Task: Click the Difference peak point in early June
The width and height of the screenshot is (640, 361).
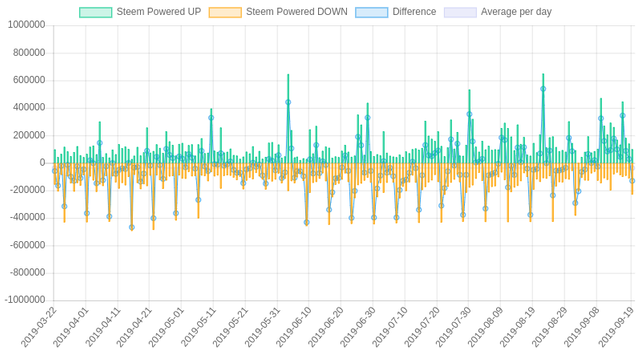Action: click(288, 103)
